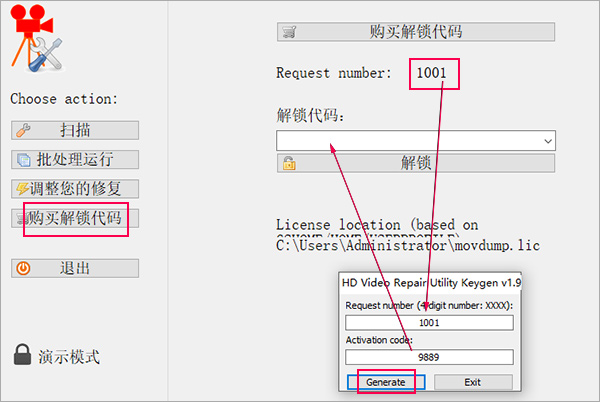Viewport: 600px width, 402px height.
Task: Click the 解锁 unlock button
Action: [416, 163]
